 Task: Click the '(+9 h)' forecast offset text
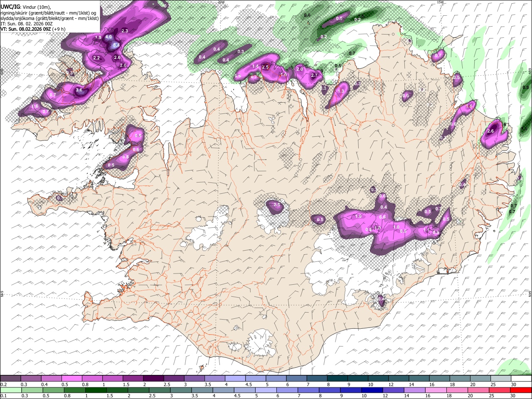pos(58,29)
